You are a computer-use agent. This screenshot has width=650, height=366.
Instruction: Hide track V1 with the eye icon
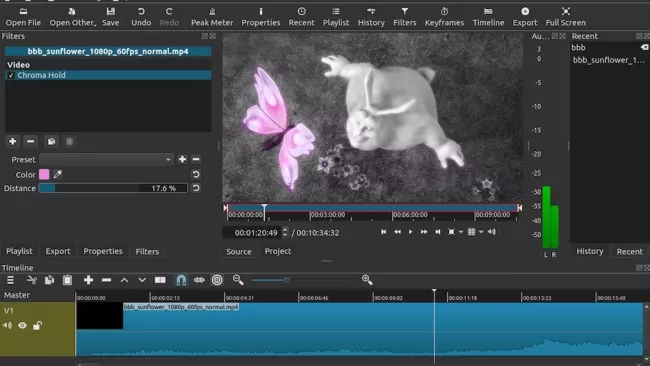point(22,325)
